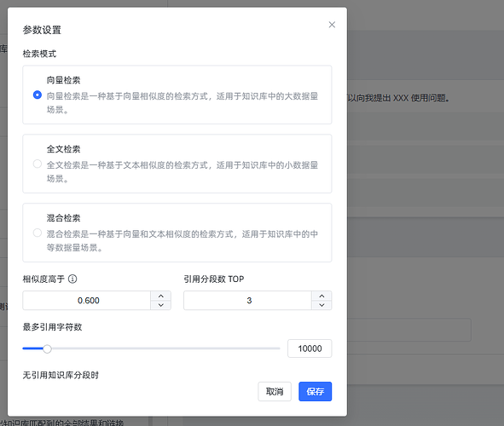Decrease 相似度高于 value with down arrow

(161, 305)
